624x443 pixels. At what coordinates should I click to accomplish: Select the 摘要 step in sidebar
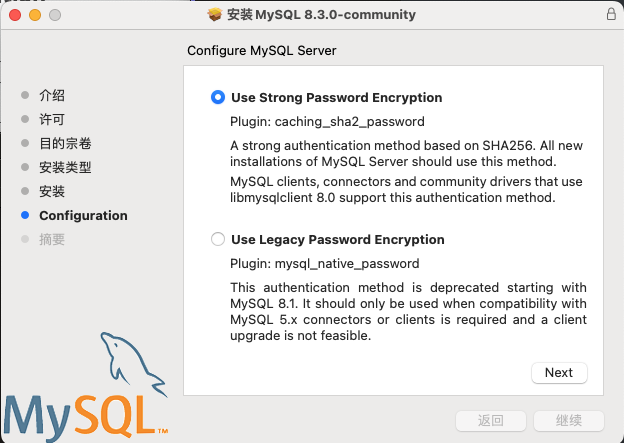tap(52, 239)
